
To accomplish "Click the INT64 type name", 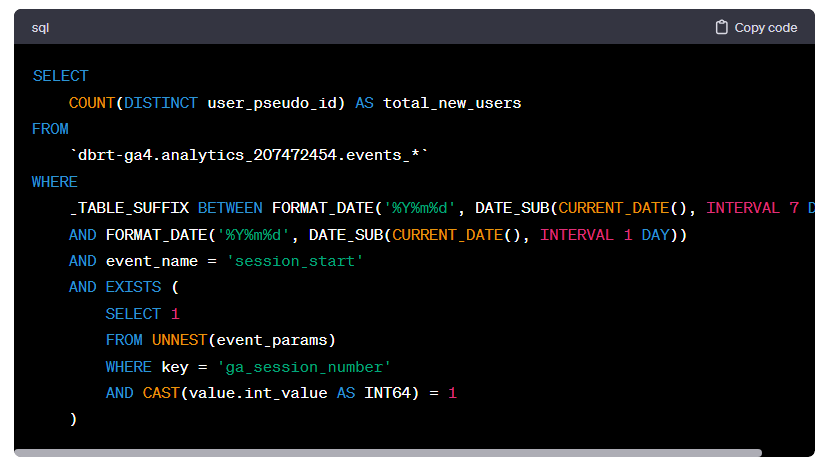I will [x=387, y=393].
